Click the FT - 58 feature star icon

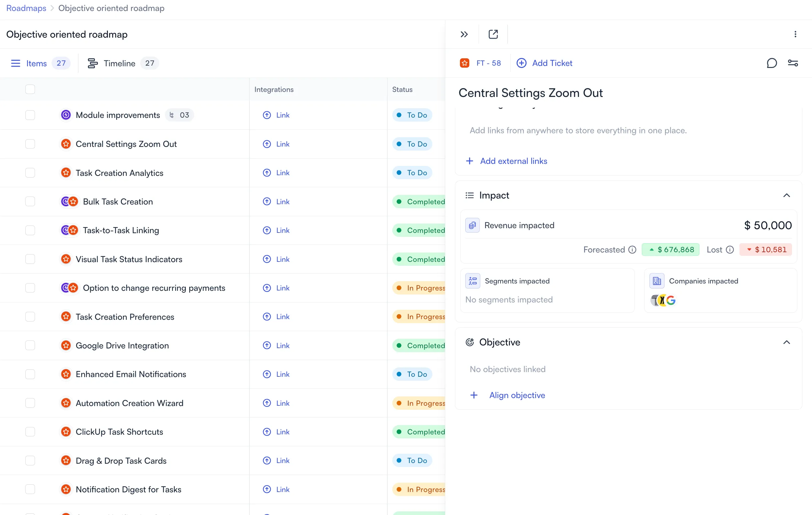[x=464, y=63]
